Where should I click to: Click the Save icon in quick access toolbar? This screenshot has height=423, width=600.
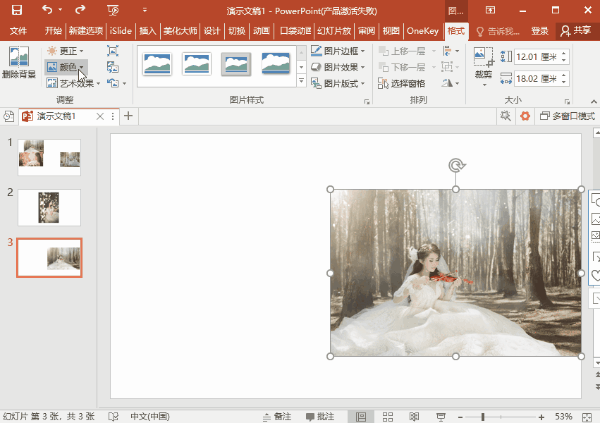(x=18, y=10)
